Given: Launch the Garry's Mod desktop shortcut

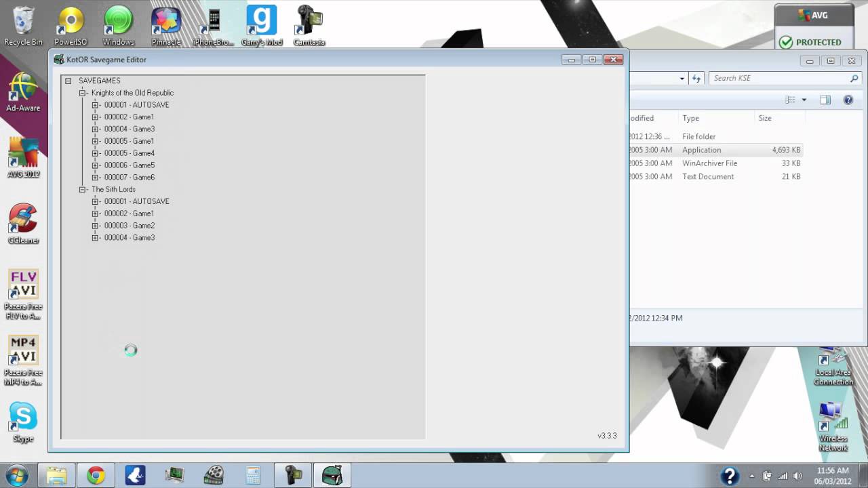Looking at the screenshot, I should (262, 27).
